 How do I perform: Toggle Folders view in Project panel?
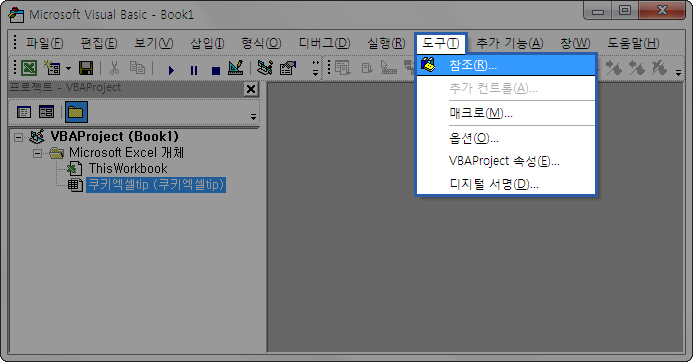pyautogui.click(x=76, y=112)
